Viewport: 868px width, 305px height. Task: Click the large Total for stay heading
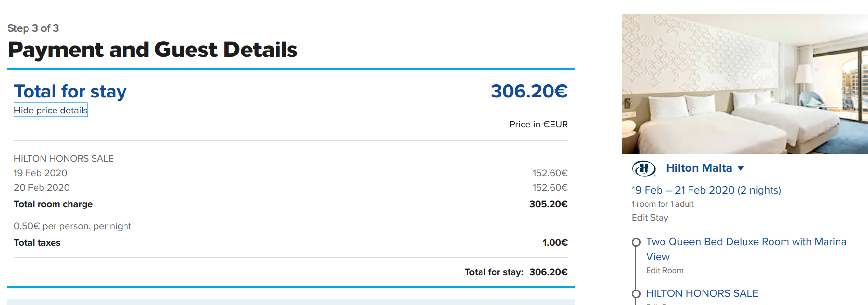[70, 91]
